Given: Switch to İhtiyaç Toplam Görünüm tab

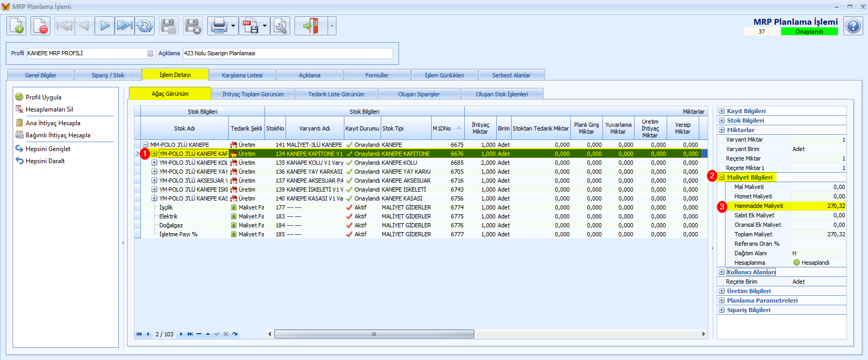Looking at the screenshot, I should click(x=253, y=94).
